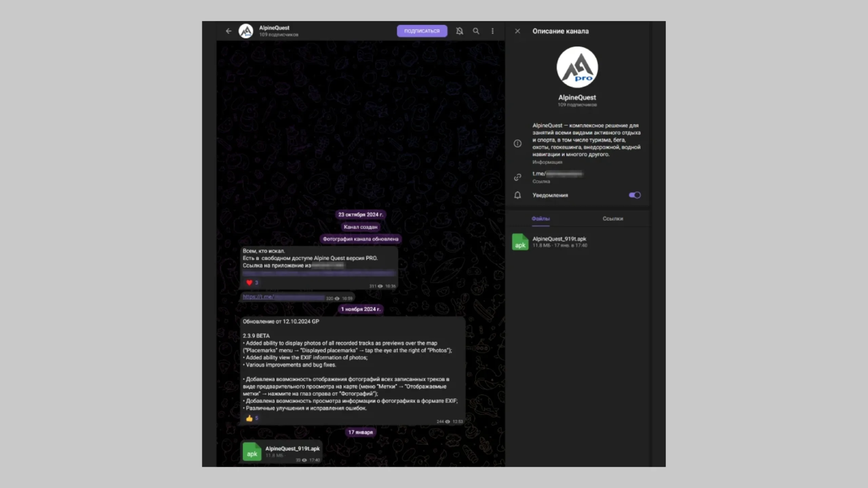Go back using the arrow in chat header
The width and height of the screenshot is (868, 488).
(x=229, y=31)
